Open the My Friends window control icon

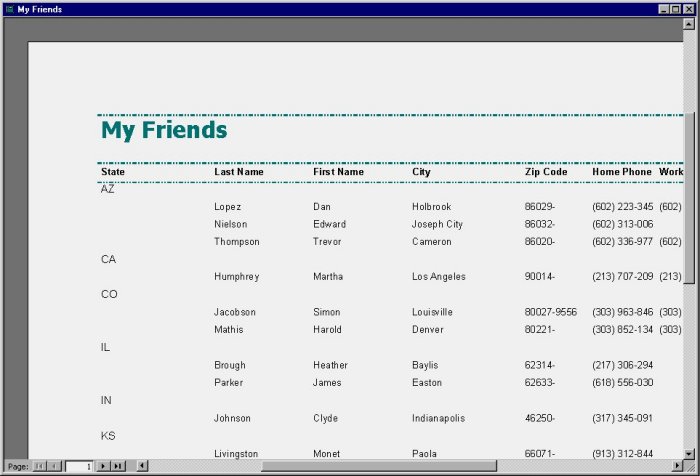[9, 9]
